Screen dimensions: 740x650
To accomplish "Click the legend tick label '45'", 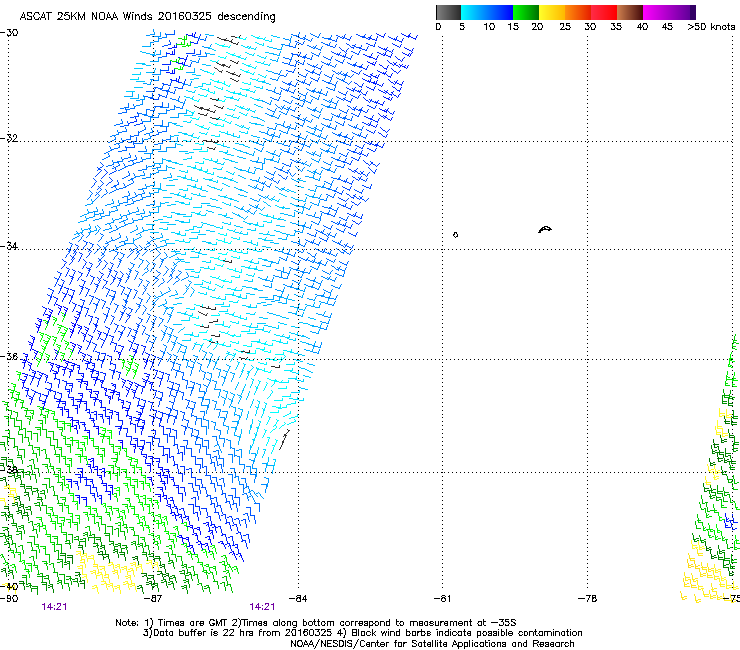I will [x=667, y=27].
